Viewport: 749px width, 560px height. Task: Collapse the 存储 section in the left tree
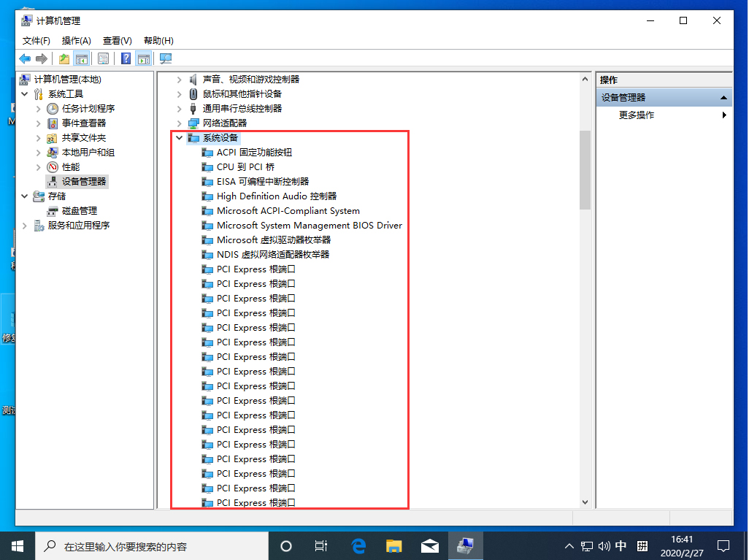coord(24,196)
